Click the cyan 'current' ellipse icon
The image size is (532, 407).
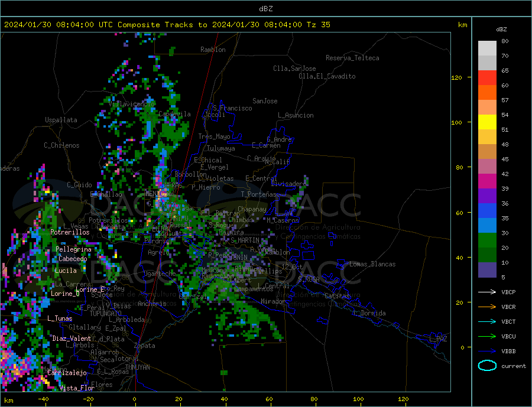488,366
